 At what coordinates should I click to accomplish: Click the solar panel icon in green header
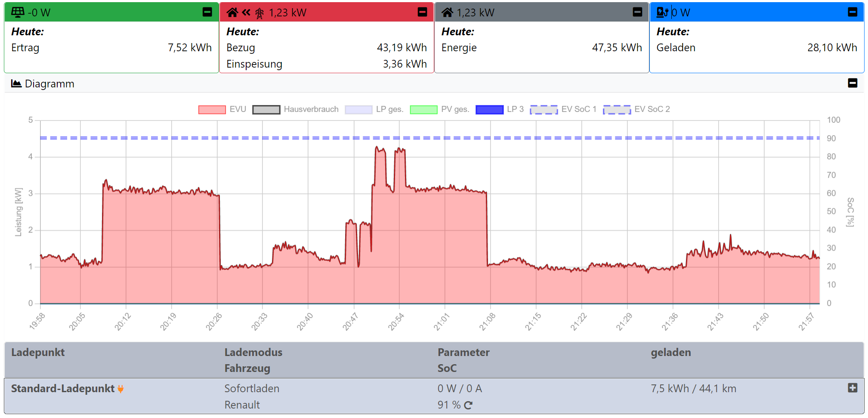coord(18,12)
